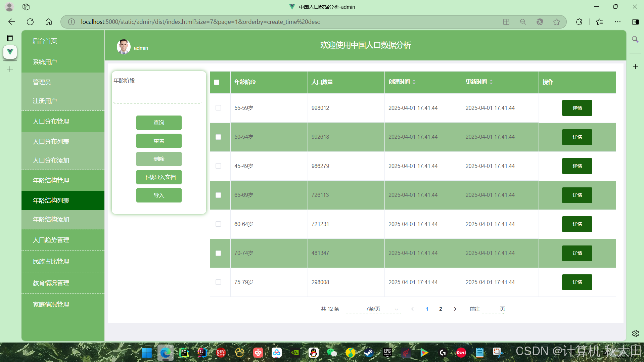Open sidebar settings gear icon
Screen dimensions: 644x362
(x=635, y=333)
